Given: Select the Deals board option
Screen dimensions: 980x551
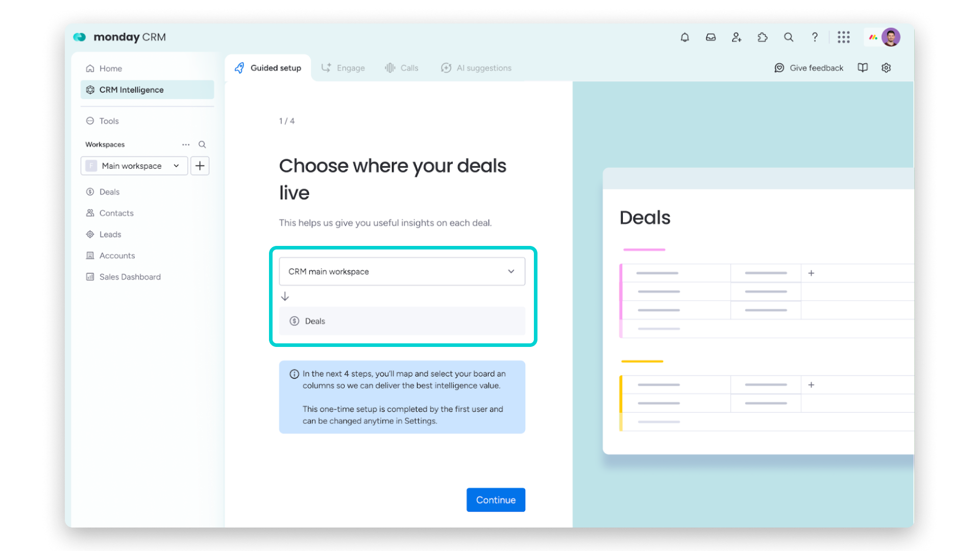Looking at the screenshot, I should pos(402,321).
